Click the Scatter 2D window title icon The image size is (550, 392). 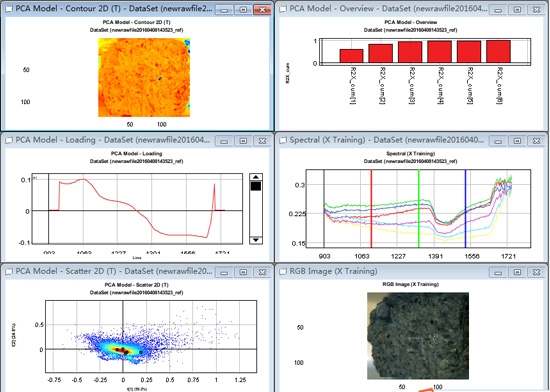click(x=9, y=271)
